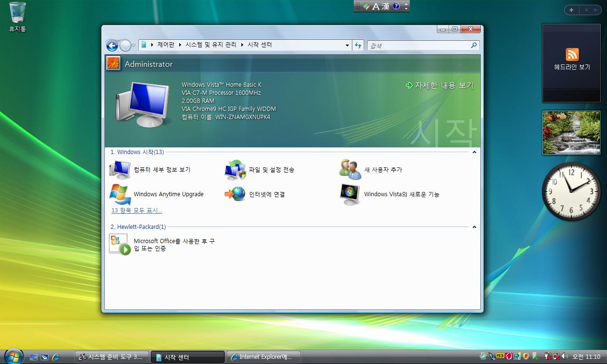
Task: Click the 인터넷에 연결 globe icon
Action: click(235, 194)
